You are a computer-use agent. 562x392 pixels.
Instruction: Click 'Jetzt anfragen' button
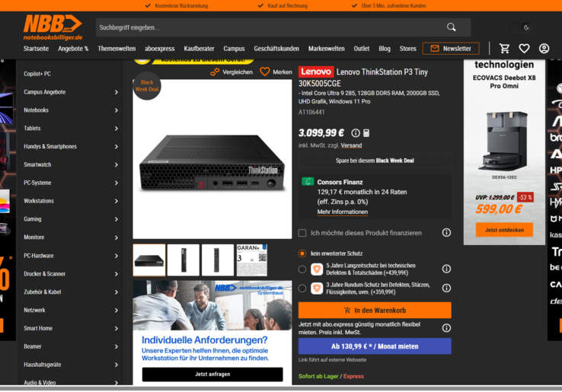click(212, 374)
